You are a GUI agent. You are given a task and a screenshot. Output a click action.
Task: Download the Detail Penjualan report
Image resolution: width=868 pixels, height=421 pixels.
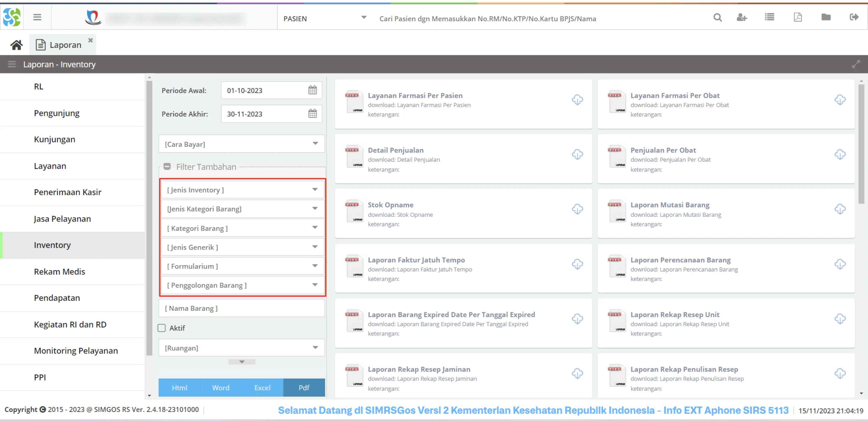point(577,154)
